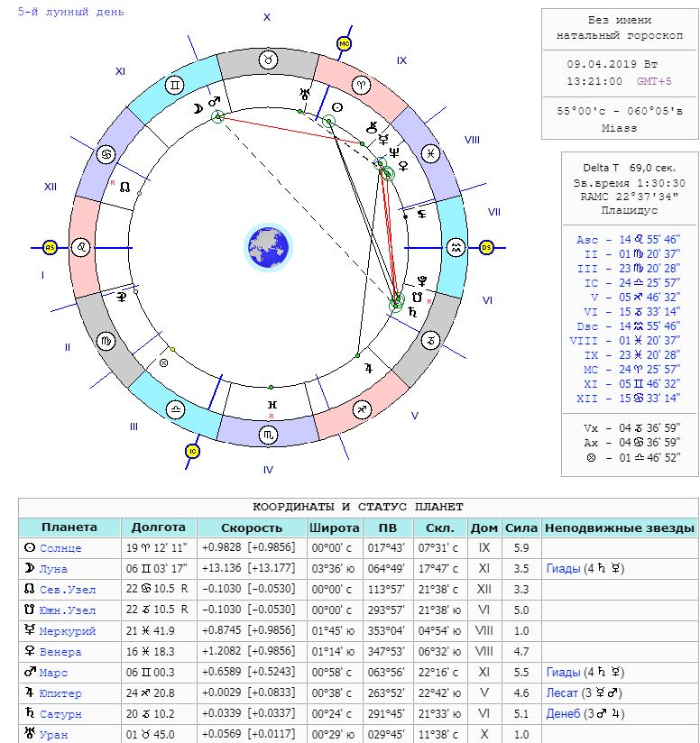Click the '09.04.2019 Вт' date text
This screenshot has height=743, width=700.
[x=612, y=64]
